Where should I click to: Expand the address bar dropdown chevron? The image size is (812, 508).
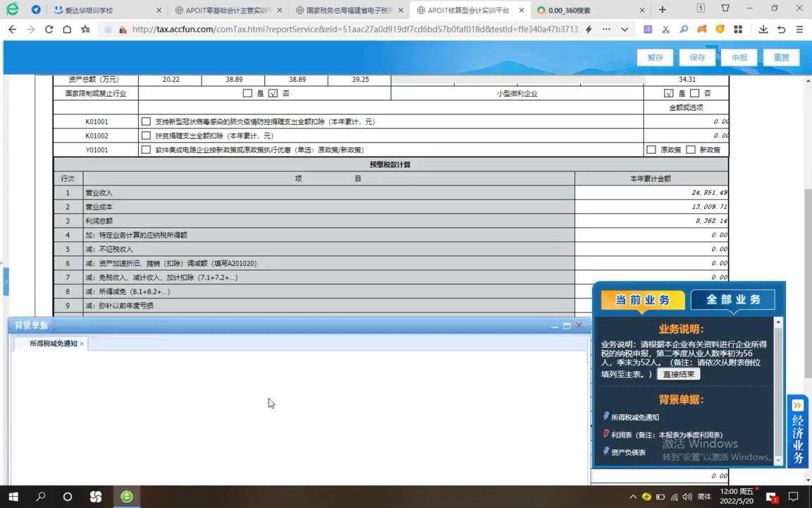pyautogui.click(x=625, y=30)
